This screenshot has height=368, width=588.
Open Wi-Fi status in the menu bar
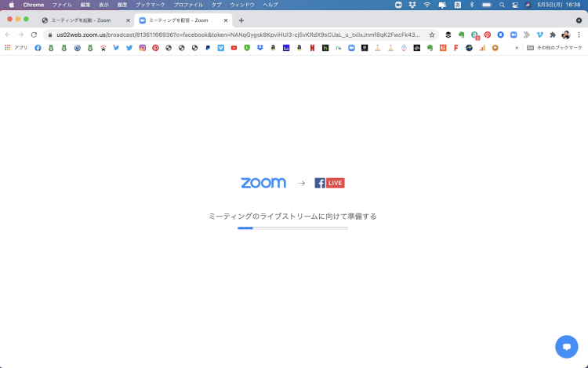(427, 5)
